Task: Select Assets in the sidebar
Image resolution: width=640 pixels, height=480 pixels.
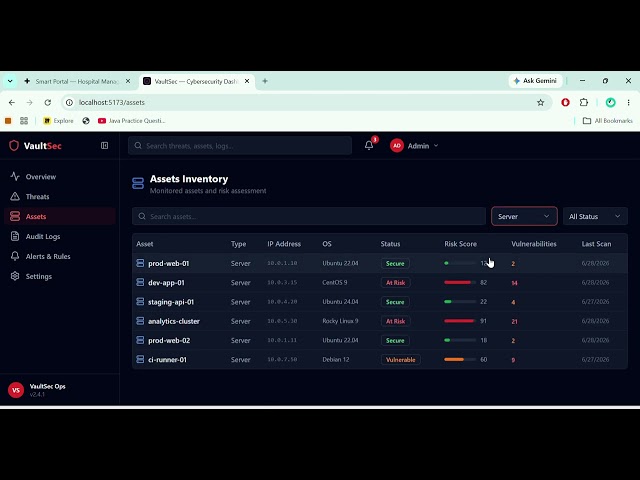Action: point(60,216)
